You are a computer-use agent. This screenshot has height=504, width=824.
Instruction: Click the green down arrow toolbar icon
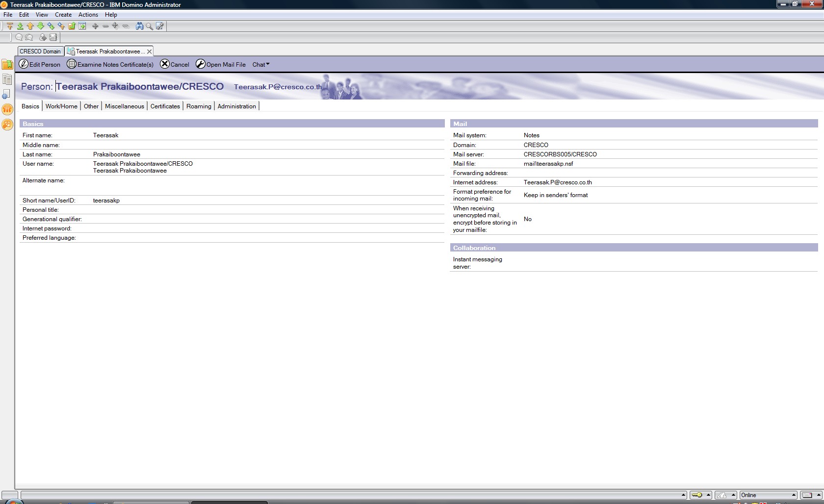click(41, 26)
